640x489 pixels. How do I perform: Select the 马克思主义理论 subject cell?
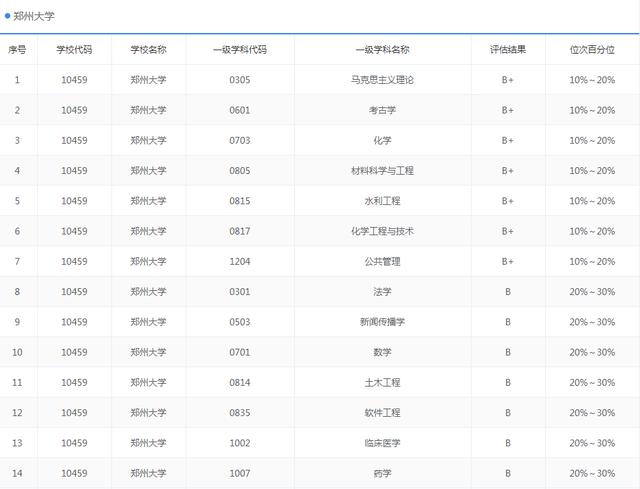pyautogui.click(x=382, y=80)
